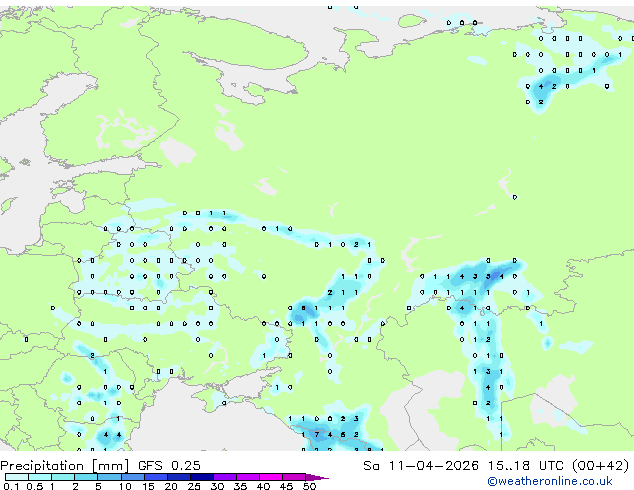The height and width of the screenshot is (490, 634).
Task: Click the 'Sa 11-04-2026' date text
Action: pos(421,466)
